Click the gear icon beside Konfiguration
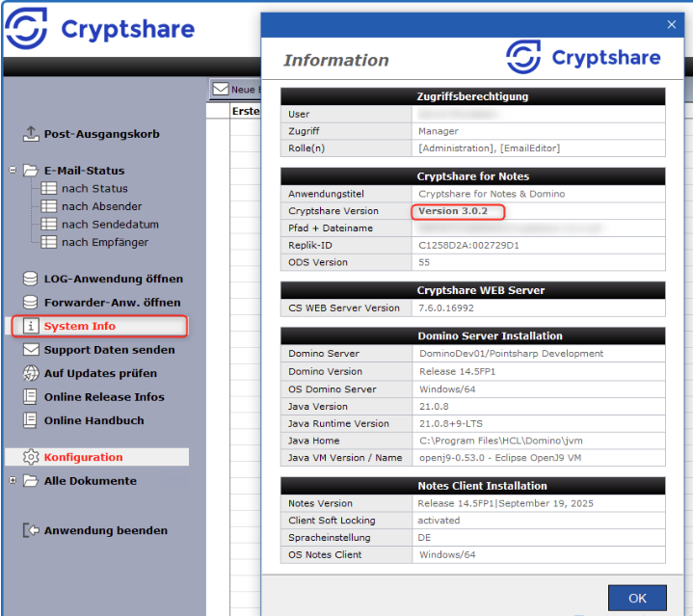693x616 pixels. [x=31, y=457]
